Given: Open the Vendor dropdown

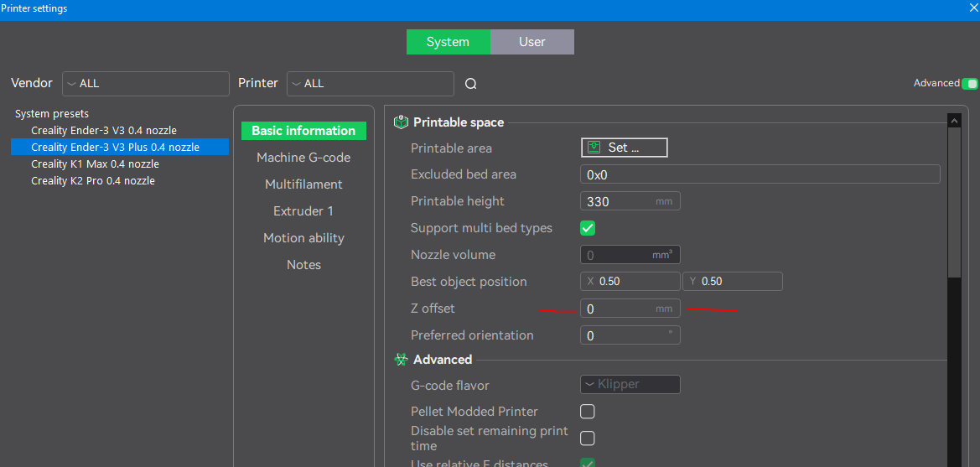Looking at the screenshot, I should pos(146,84).
